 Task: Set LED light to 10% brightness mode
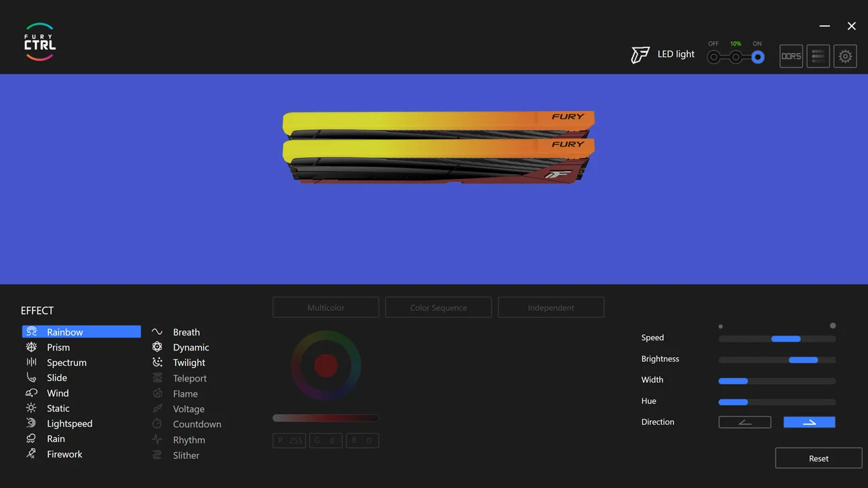click(x=736, y=57)
